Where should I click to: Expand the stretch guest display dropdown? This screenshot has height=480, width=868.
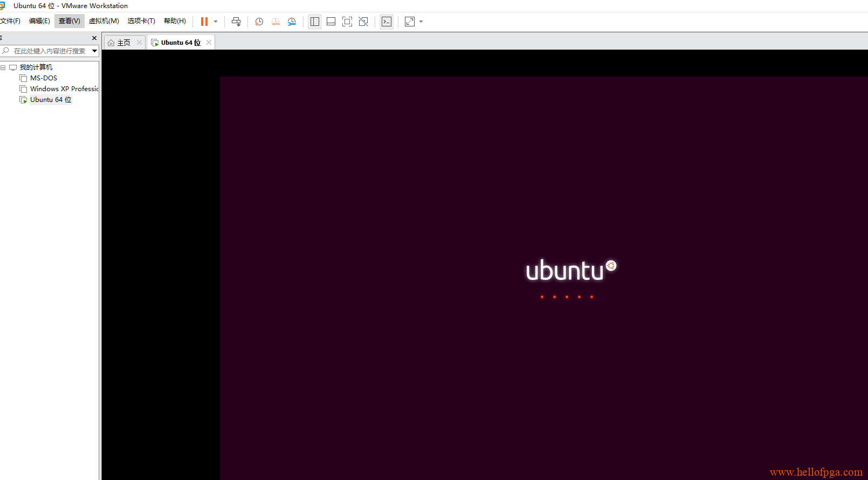[421, 22]
